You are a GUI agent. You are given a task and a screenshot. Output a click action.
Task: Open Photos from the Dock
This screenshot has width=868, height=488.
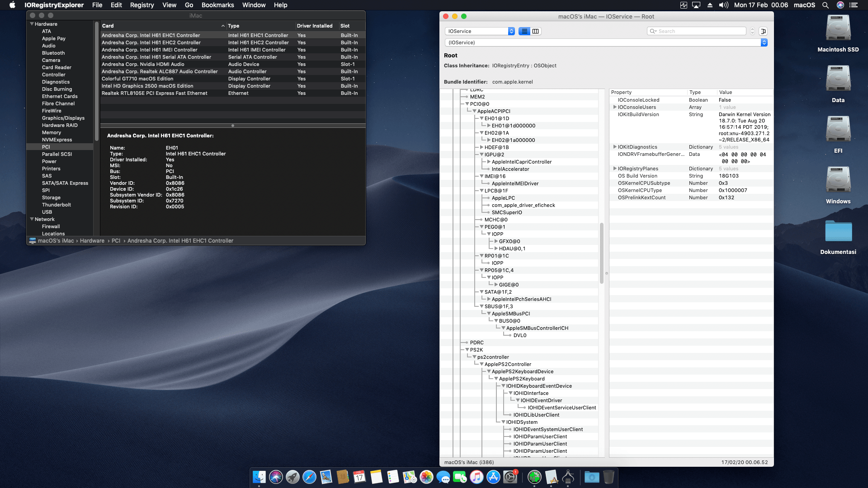pos(426,477)
